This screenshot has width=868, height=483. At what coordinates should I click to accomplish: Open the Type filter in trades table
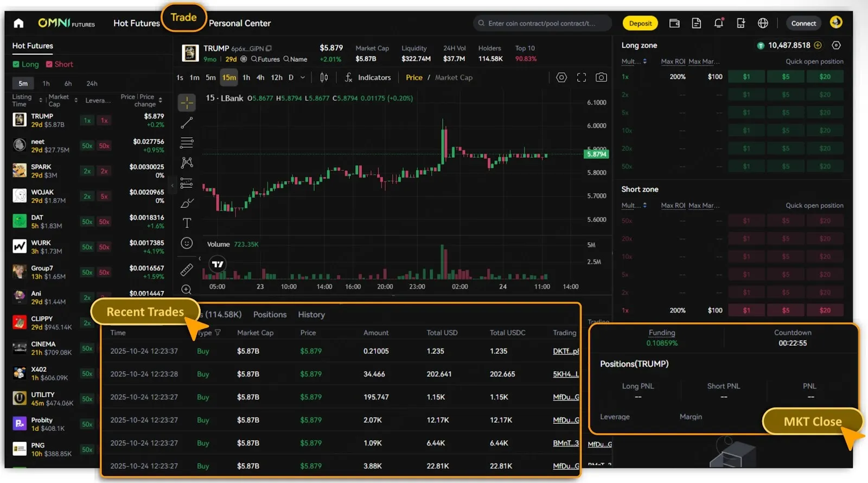[x=217, y=333]
